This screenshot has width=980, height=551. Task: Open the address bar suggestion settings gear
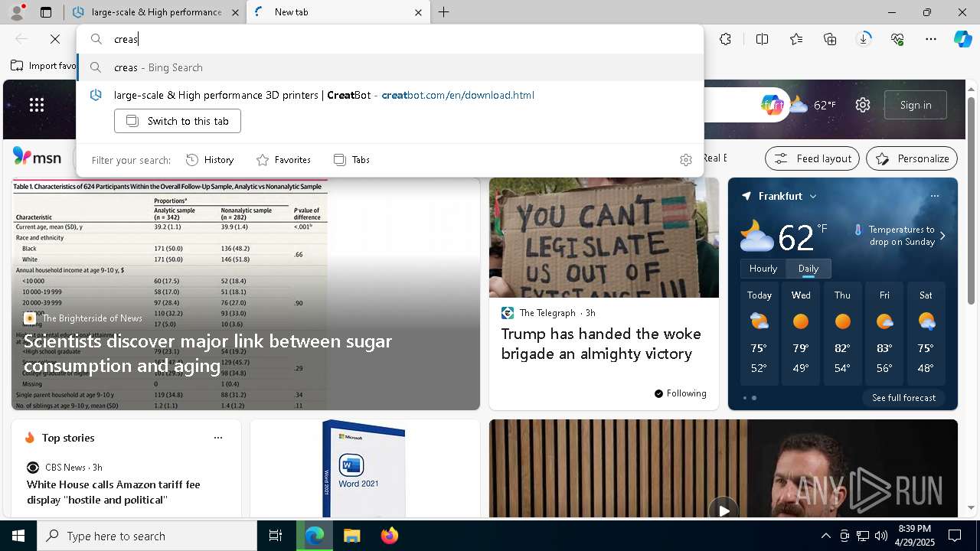point(686,160)
